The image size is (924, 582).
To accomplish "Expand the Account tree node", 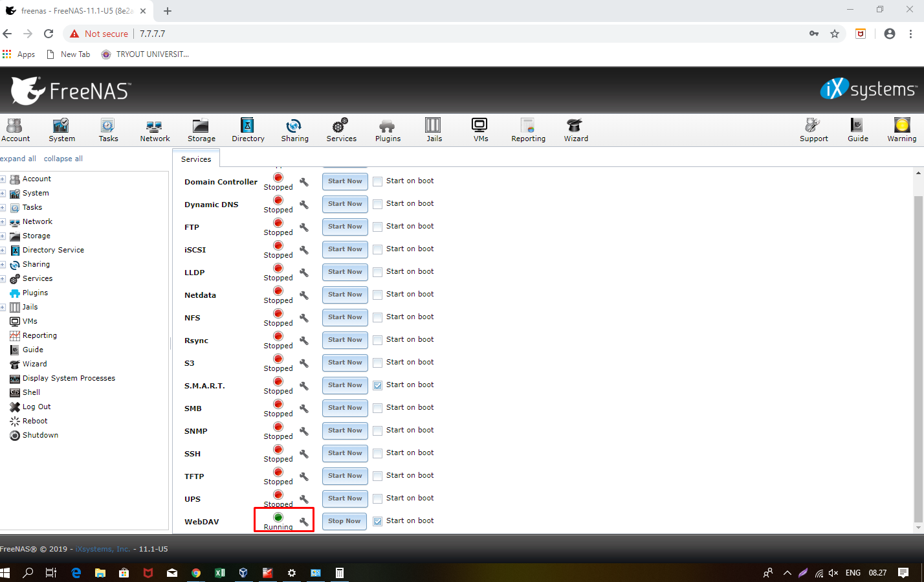I will click(3, 179).
